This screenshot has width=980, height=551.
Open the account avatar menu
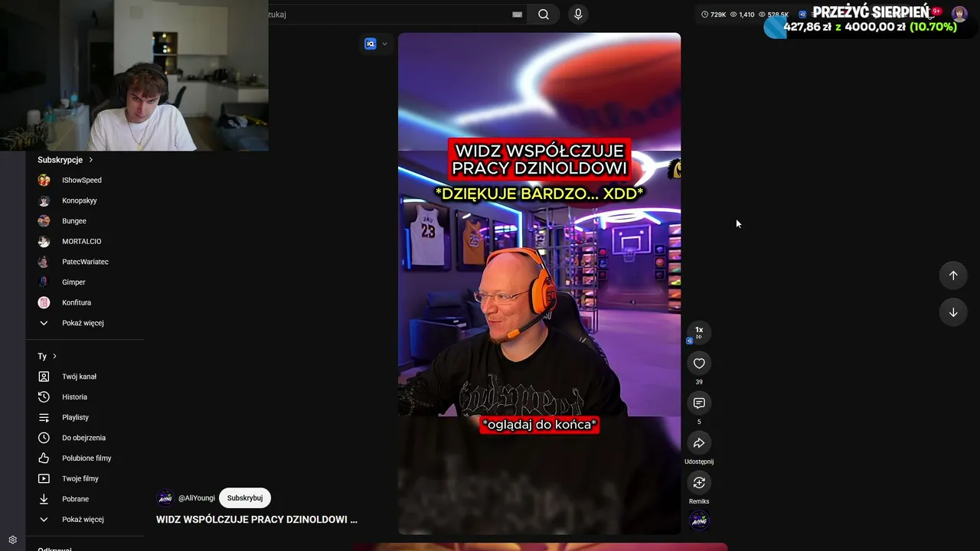[x=959, y=14]
